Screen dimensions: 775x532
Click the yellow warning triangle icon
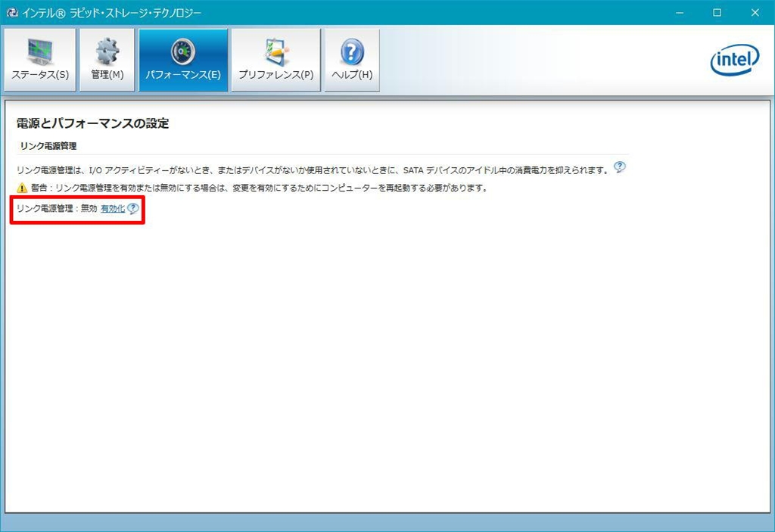(22, 188)
